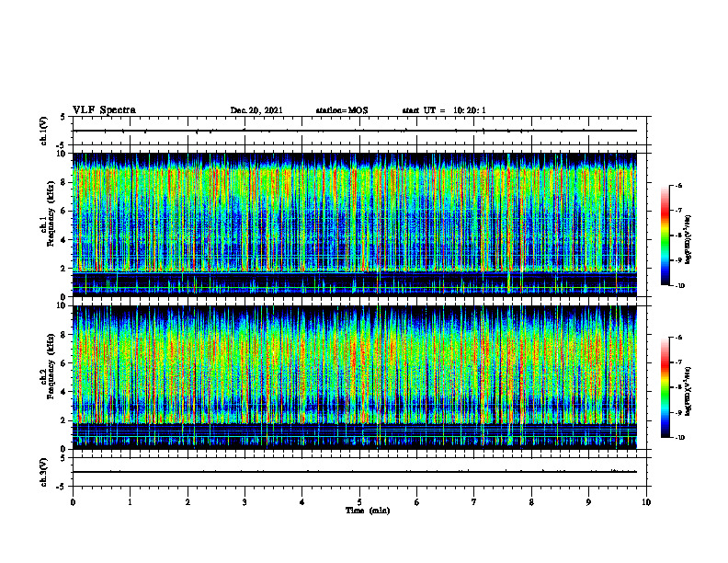Click the "4" kHz tick on ch.1 axis

click(63, 240)
